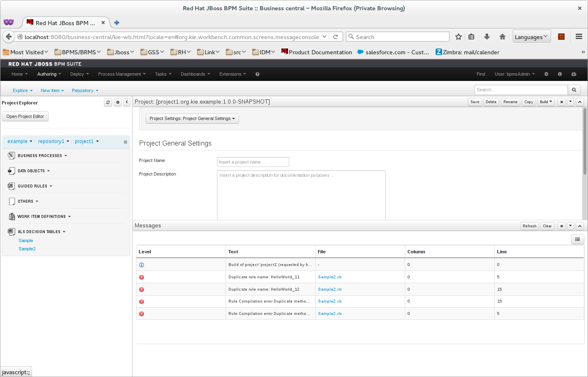Open Project Settings dropdown selector
Screen dimensions: 588x377
pos(192,119)
